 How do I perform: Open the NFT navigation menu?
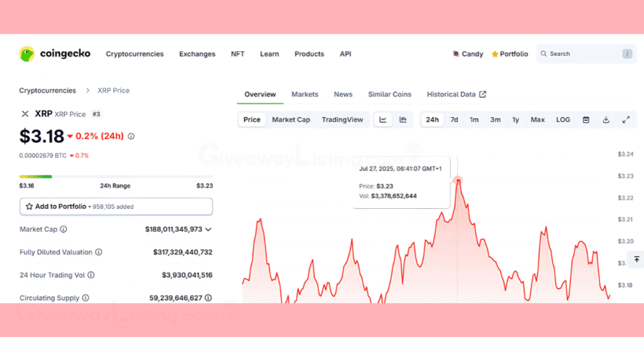(237, 54)
